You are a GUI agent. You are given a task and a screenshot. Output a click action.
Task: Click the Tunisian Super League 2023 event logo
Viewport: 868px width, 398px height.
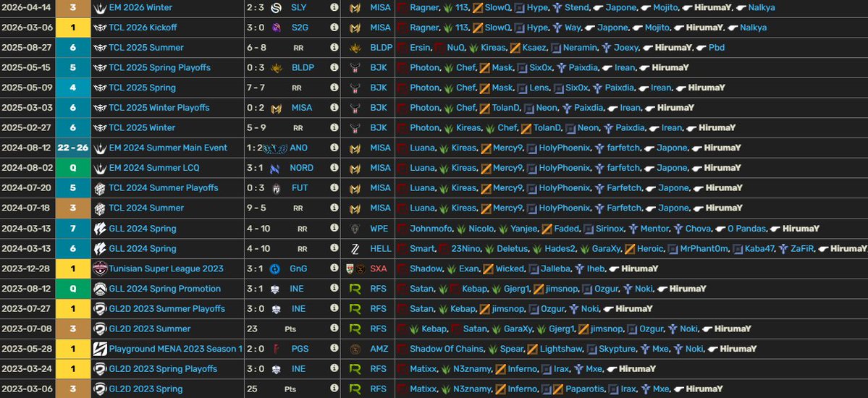tap(100, 268)
